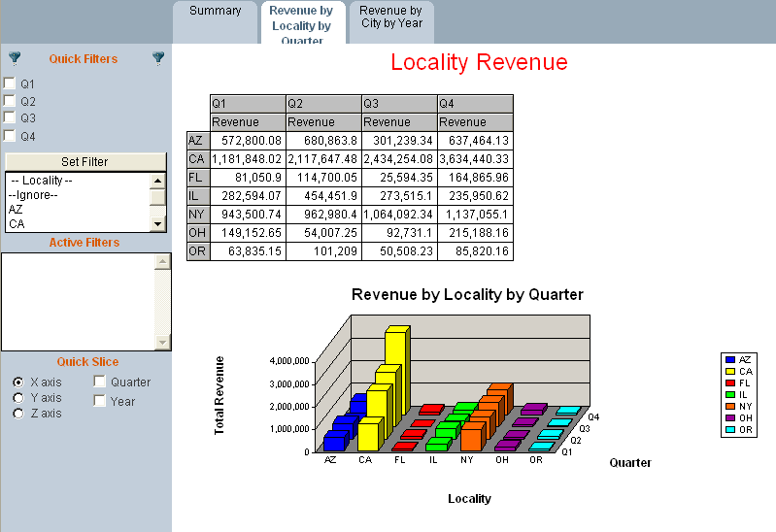Enable the Q3 quick filter checkbox

point(9,117)
